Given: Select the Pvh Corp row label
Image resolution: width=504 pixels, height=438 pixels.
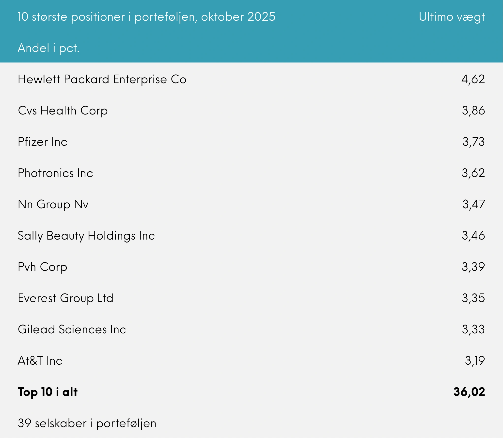Looking at the screenshot, I should pyautogui.click(x=42, y=267).
